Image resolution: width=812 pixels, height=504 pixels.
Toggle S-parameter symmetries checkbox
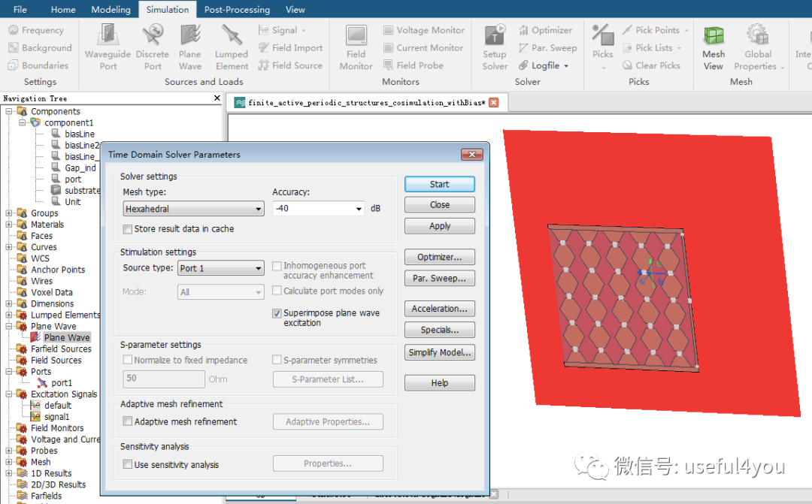pyautogui.click(x=277, y=360)
